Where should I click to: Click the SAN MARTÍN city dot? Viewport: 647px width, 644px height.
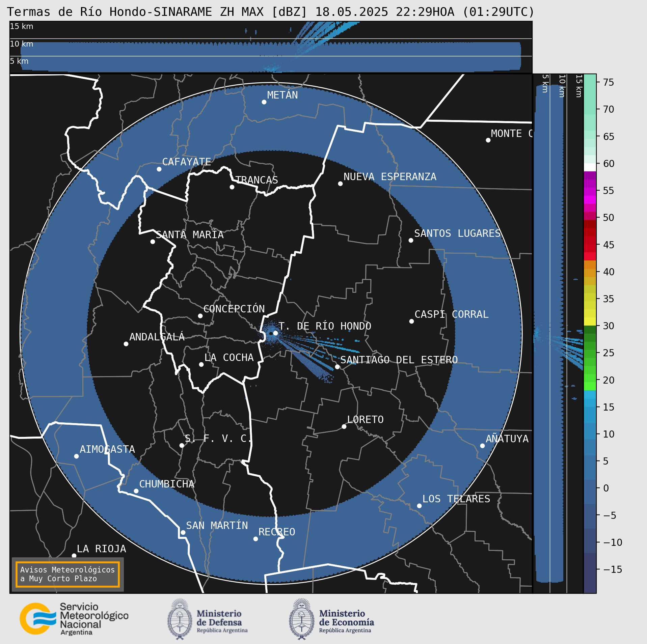[x=183, y=532]
